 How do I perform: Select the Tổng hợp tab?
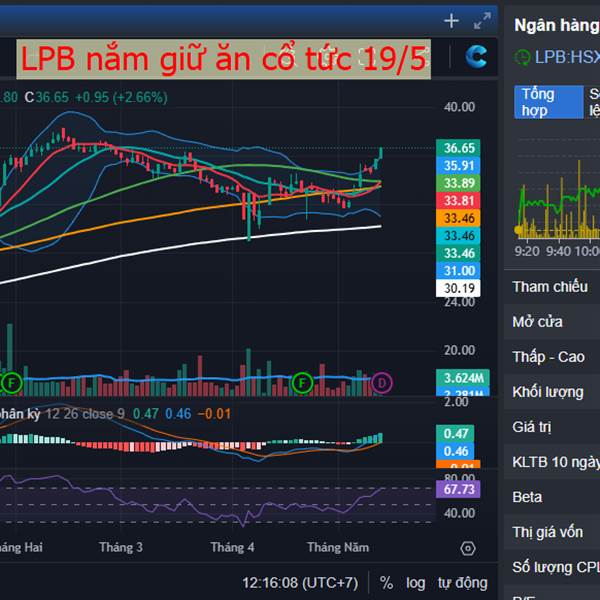coord(548,102)
